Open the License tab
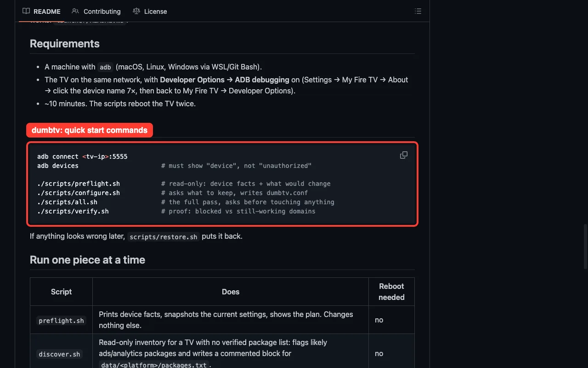This screenshot has height=368, width=588. click(149, 11)
